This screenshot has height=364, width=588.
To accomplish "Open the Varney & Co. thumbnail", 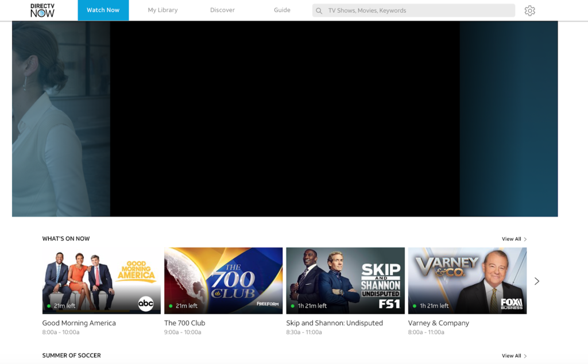I will pyautogui.click(x=467, y=280).
